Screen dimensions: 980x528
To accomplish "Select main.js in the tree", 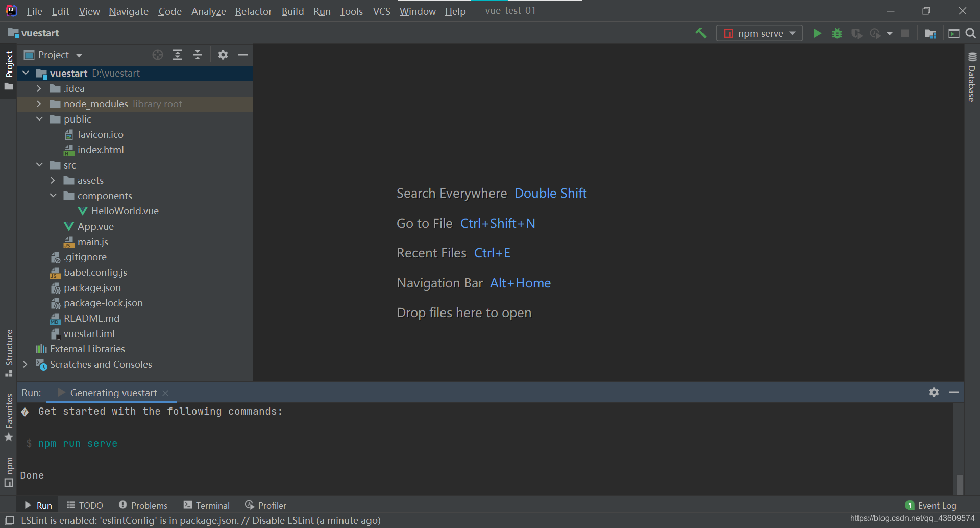I will (x=92, y=242).
